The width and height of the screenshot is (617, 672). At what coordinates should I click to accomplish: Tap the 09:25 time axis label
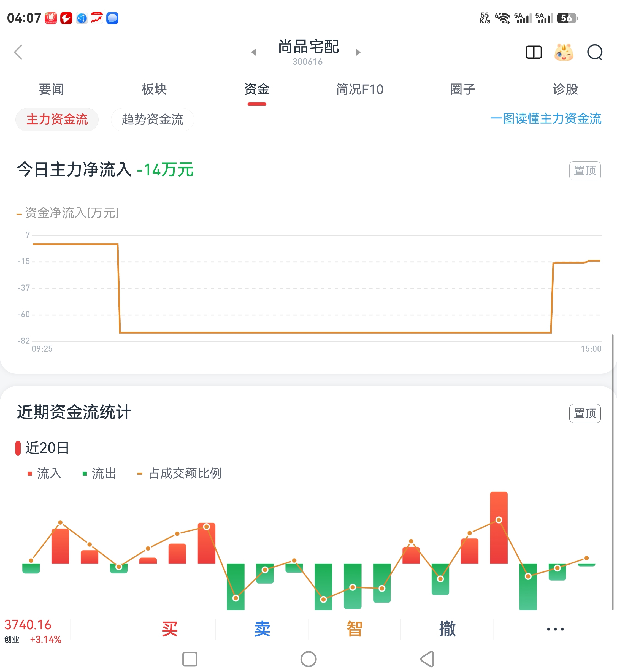[42, 349]
